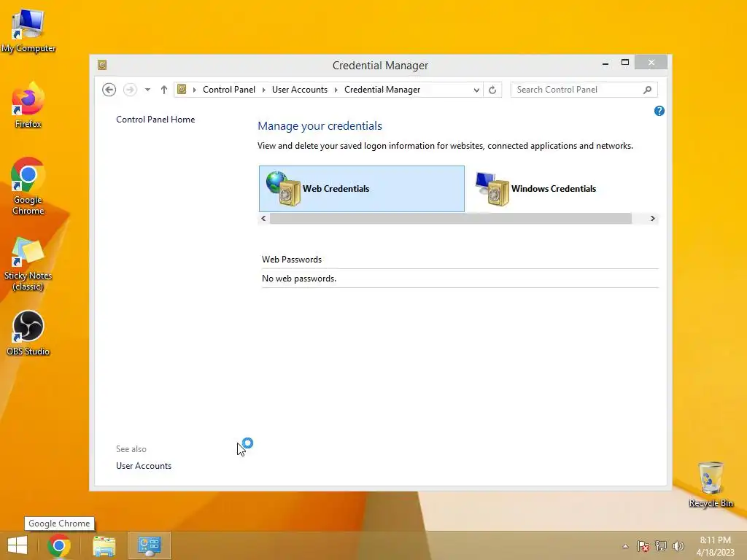Open the taskbar clock and date

point(715,546)
